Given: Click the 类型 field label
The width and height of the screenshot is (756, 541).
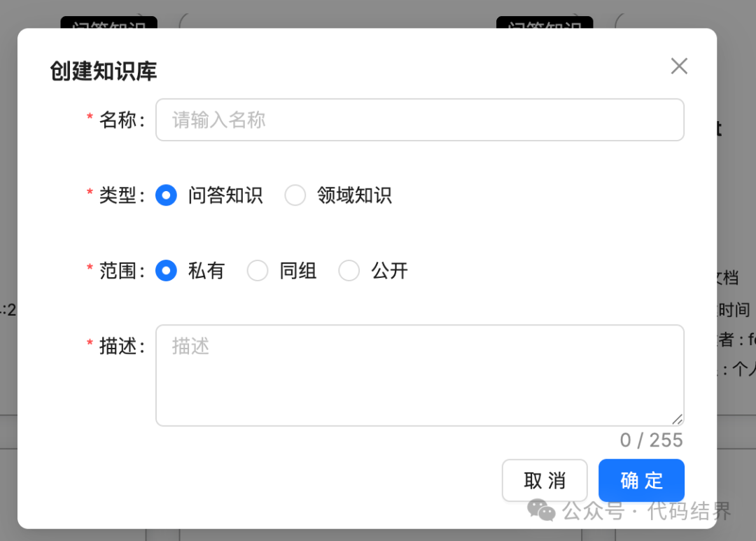Looking at the screenshot, I should coord(120,195).
